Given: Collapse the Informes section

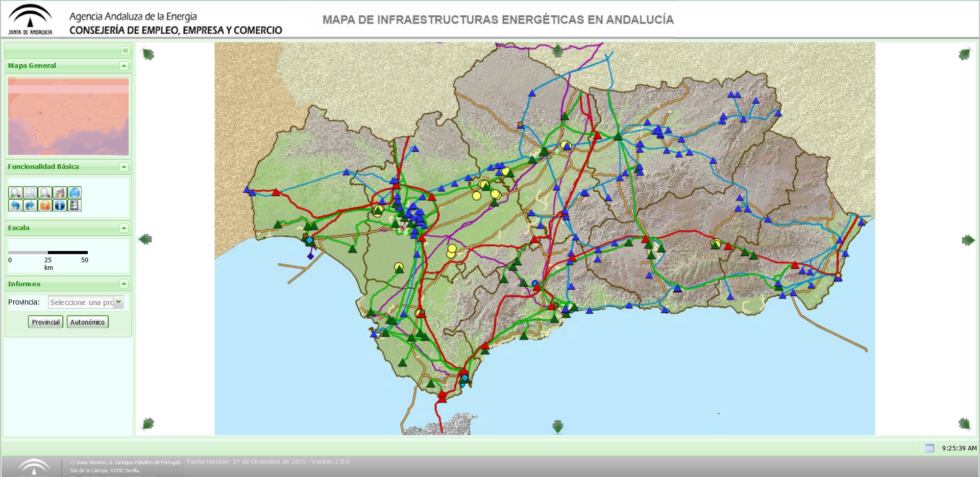Looking at the screenshot, I should 124,284.
